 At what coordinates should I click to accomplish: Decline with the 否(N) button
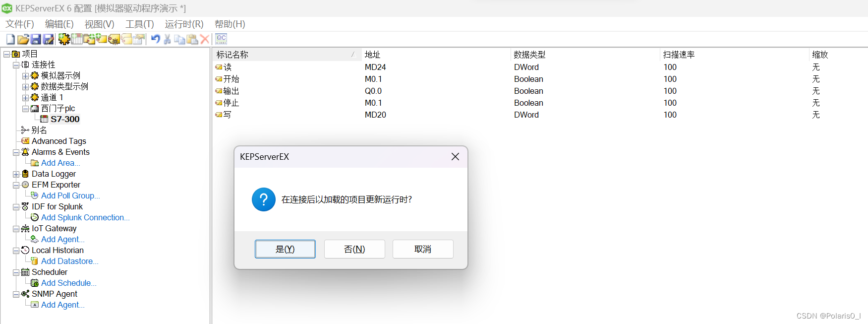(x=354, y=249)
